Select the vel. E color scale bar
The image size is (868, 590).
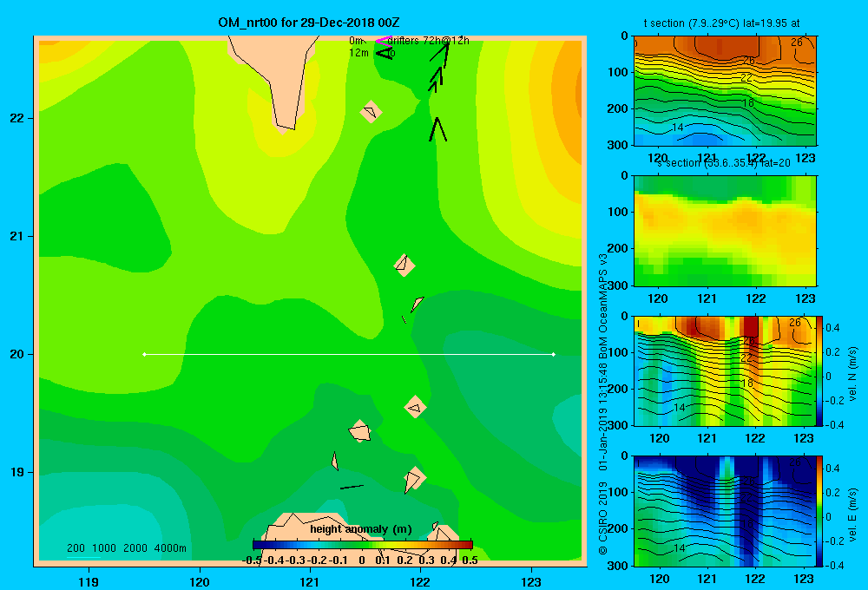coord(819,511)
